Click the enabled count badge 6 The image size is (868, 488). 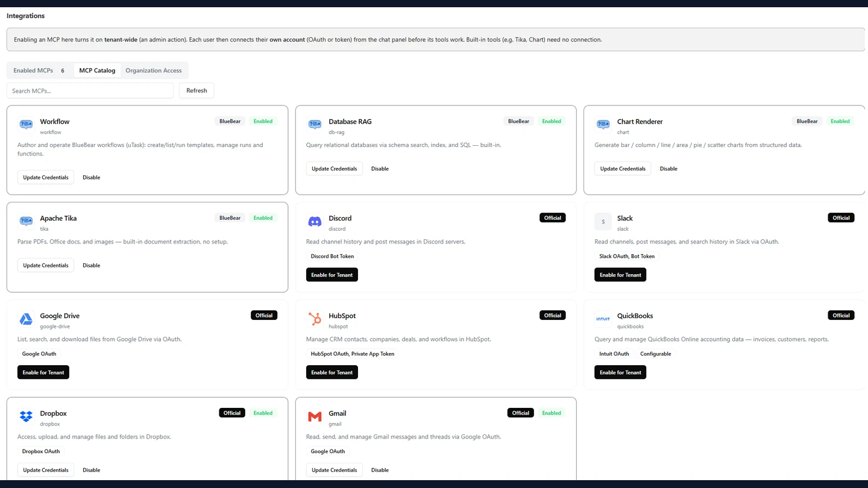(63, 70)
